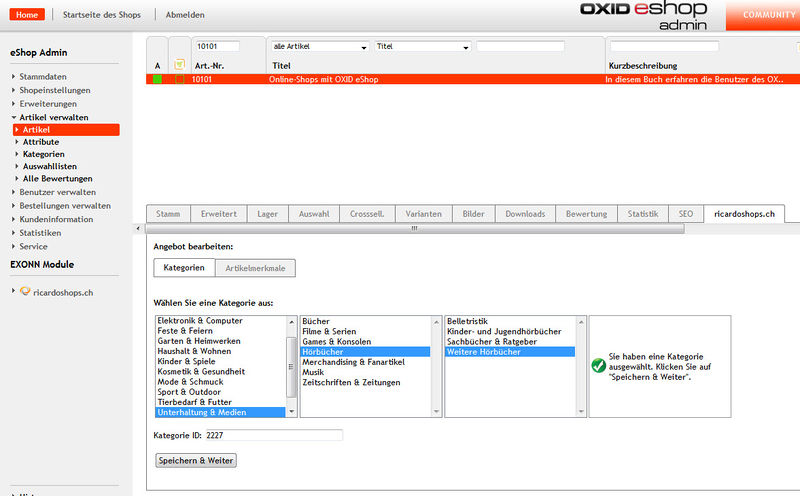Click the Home button in top bar
800x496 pixels.
(x=29, y=15)
